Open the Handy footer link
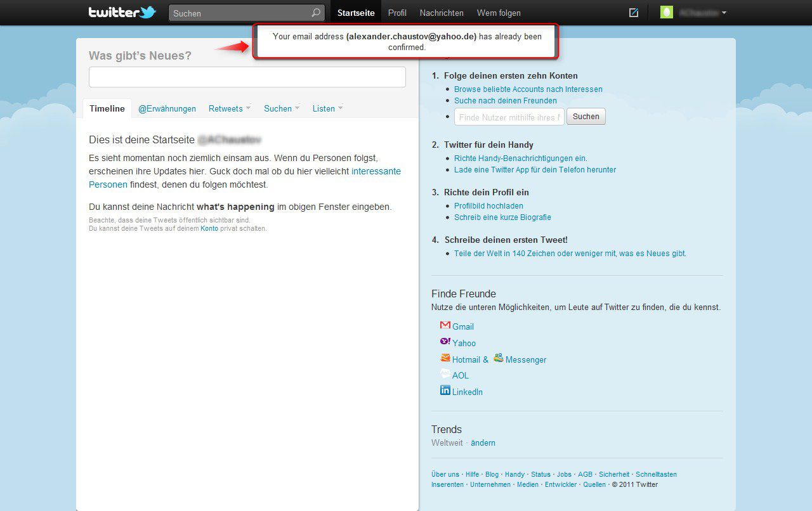The image size is (812, 511). coord(515,474)
